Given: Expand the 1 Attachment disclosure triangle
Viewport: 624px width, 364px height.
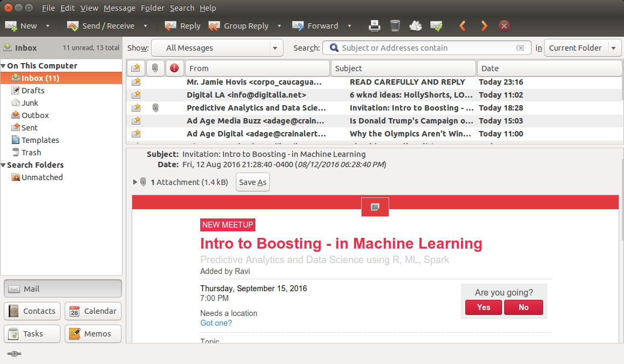Looking at the screenshot, I should point(135,182).
